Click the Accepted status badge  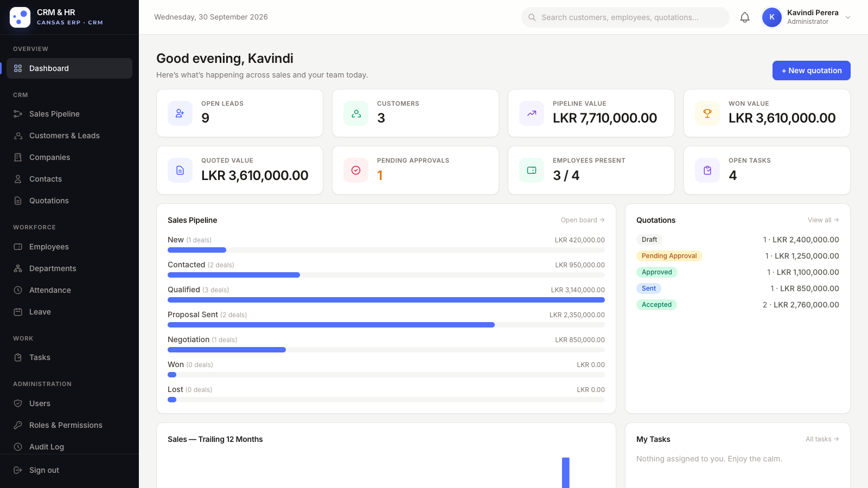656,305
